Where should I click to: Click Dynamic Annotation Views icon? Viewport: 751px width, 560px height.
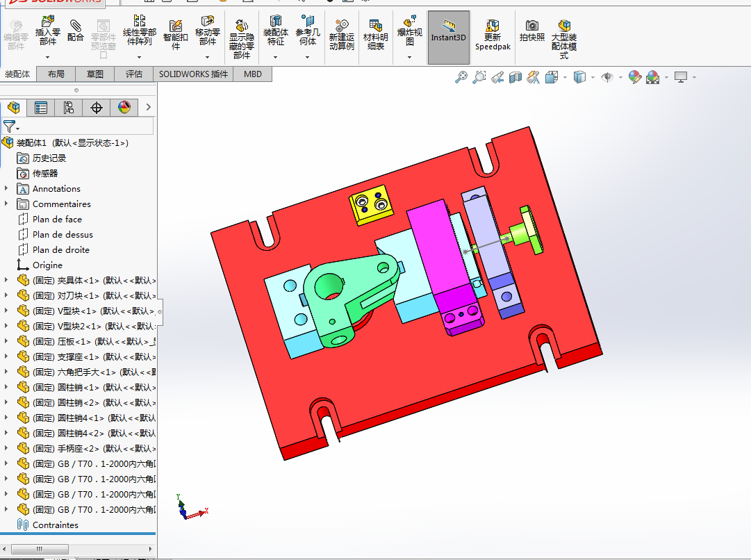tap(533, 77)
